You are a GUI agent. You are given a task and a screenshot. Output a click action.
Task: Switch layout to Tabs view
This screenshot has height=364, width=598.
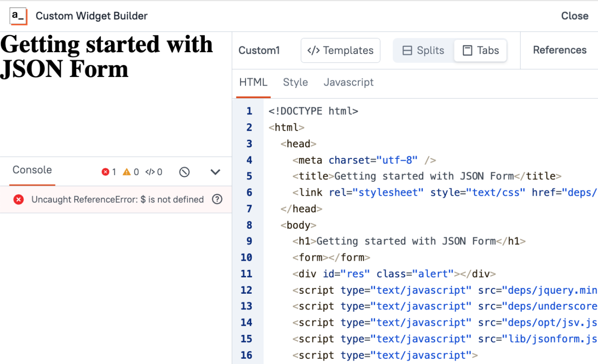click(480, 51)
